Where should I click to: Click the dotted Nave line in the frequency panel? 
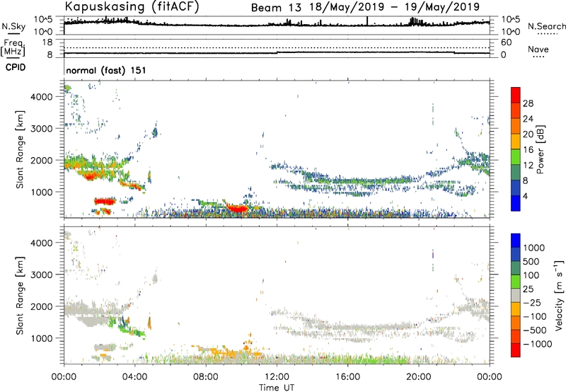tap(277, 47)
